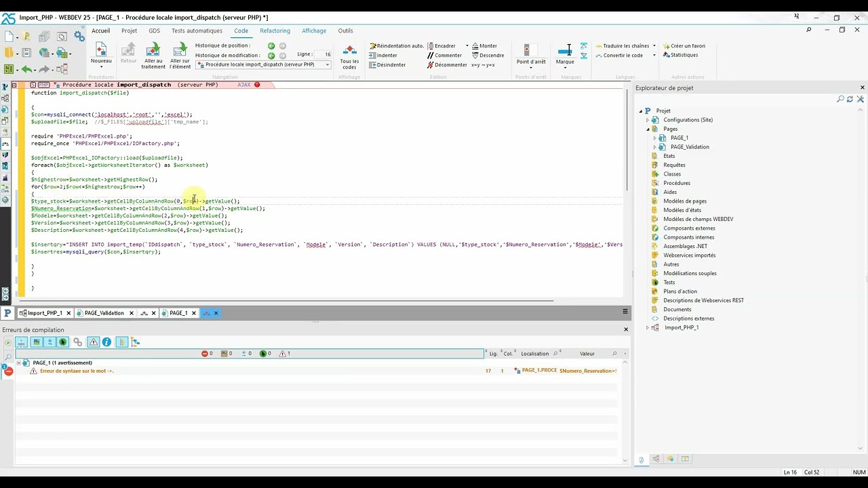Open the Convertir le code dropdown arrow
This screenshot has width=868, height=488.
click(x=654, y=56)
